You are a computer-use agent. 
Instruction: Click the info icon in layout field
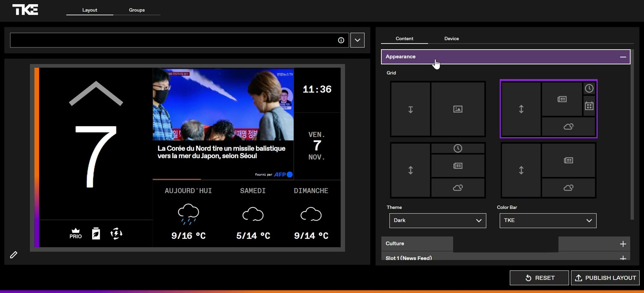tap(341, 40)
